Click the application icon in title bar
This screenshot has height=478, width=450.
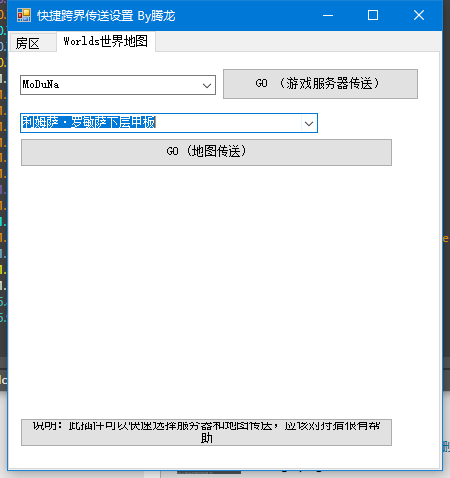coord(24,15)
